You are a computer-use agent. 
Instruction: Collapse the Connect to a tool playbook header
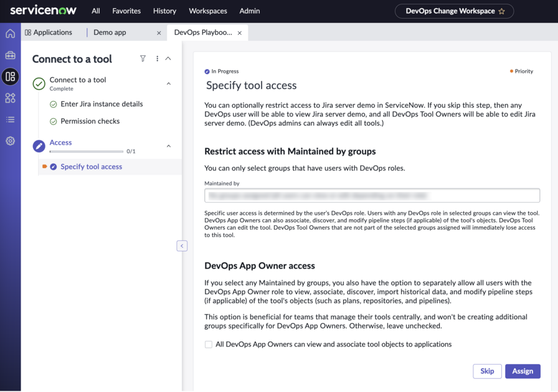(168, 58)
